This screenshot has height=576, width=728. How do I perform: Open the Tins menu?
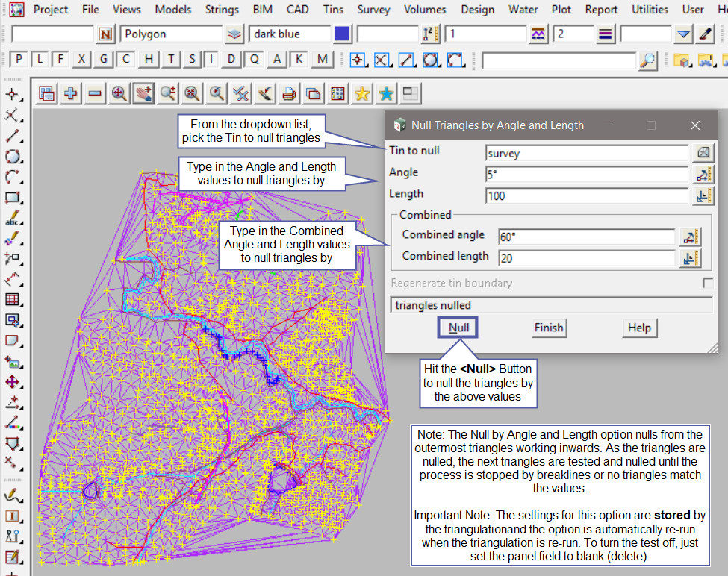[x=334, y=10]
